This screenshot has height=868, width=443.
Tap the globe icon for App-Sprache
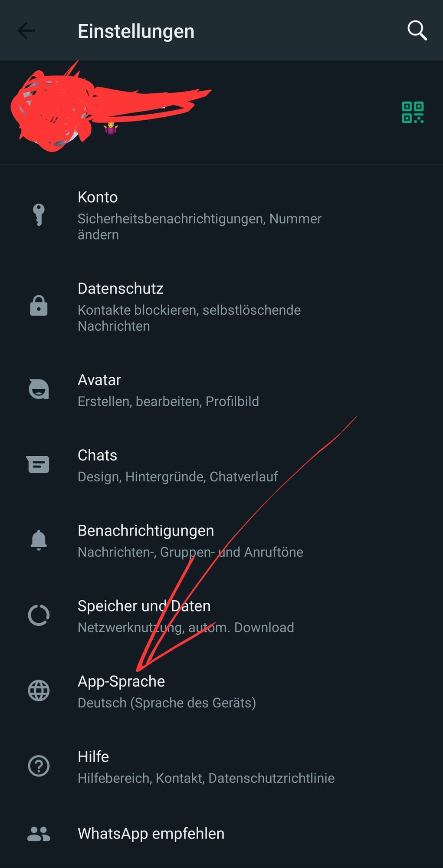coord(39,690)
